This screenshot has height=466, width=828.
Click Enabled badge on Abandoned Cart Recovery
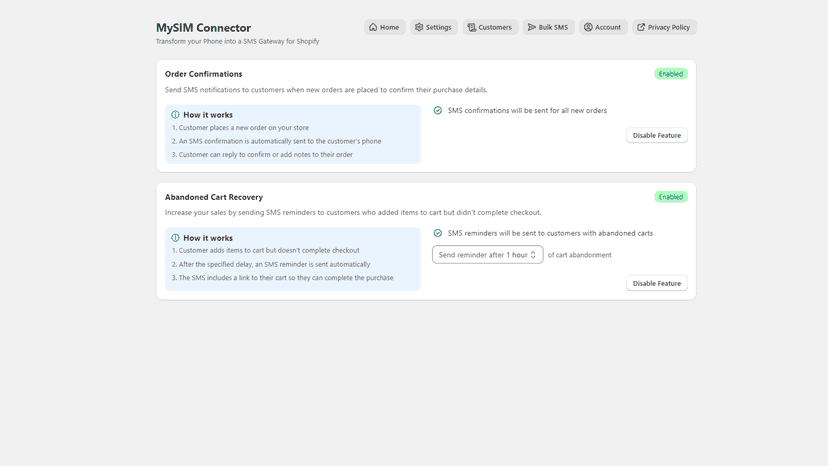[x=671, y=197]
